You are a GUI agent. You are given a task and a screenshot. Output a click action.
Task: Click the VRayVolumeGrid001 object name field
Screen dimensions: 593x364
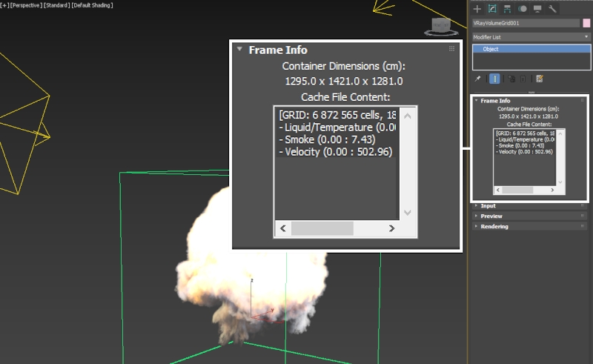click(x=526, y=23)
